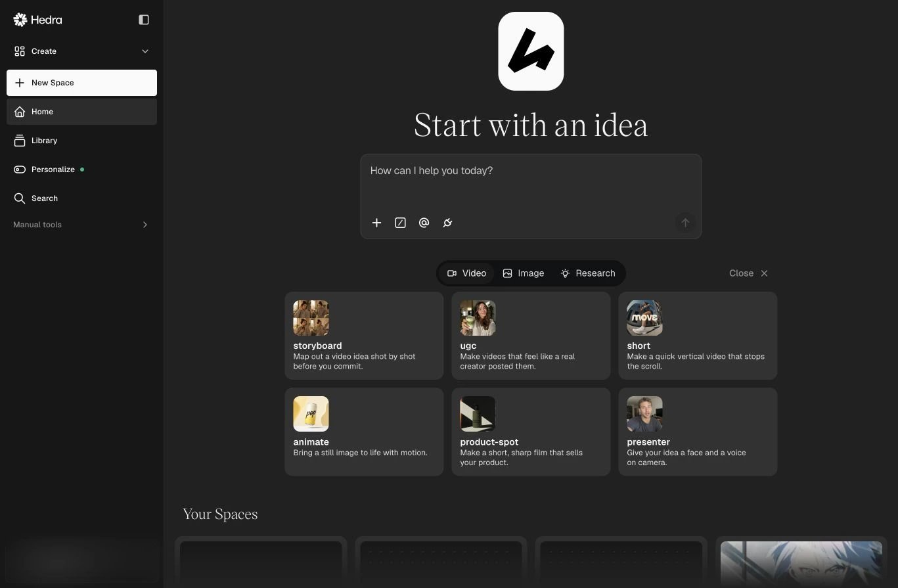The width and height of the screenshot is (898, 588).
Task: Click the Create grid icon
Action: click(20, 51)
